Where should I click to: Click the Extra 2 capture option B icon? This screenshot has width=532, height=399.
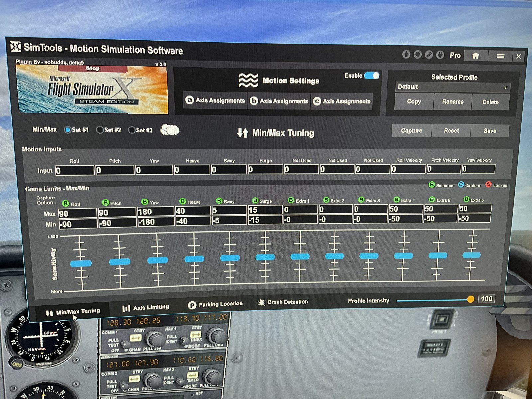pos(326,200)
